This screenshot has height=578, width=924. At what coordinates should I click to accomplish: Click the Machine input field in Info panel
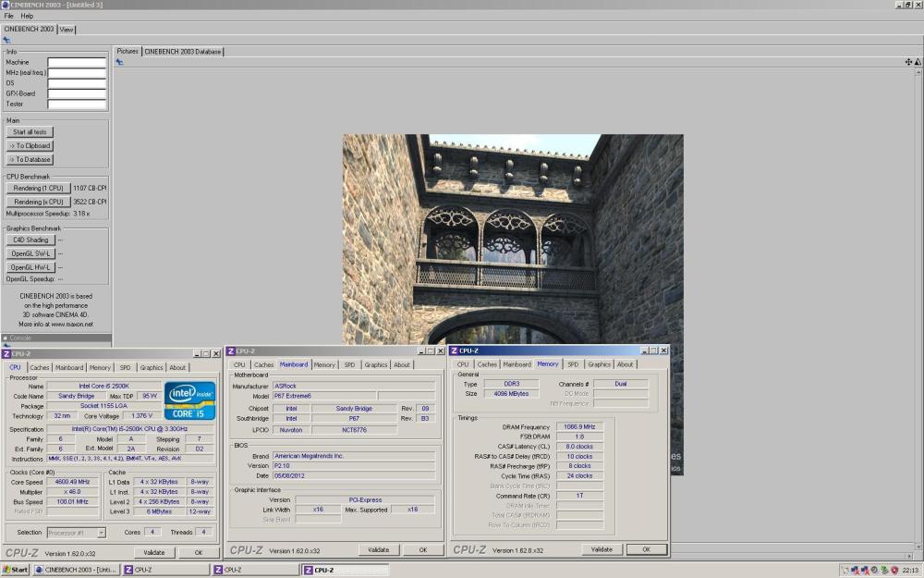(79, 62)
